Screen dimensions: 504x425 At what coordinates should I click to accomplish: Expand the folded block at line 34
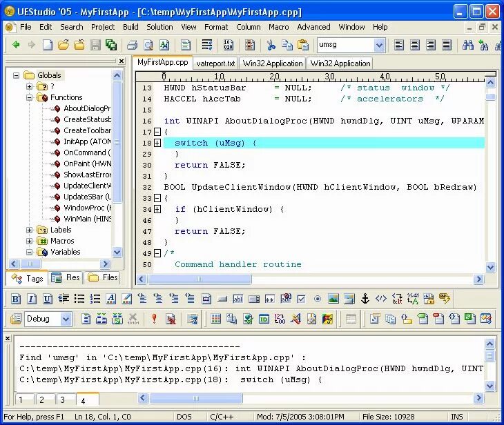tap(157, 210)
